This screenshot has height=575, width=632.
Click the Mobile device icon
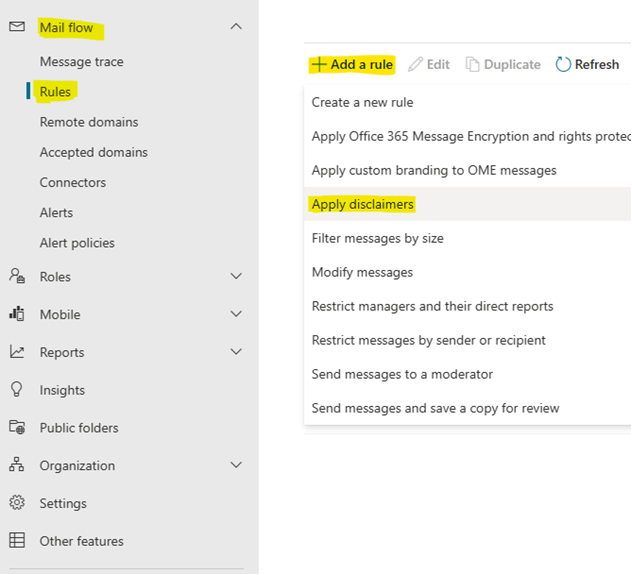(17, 313)
